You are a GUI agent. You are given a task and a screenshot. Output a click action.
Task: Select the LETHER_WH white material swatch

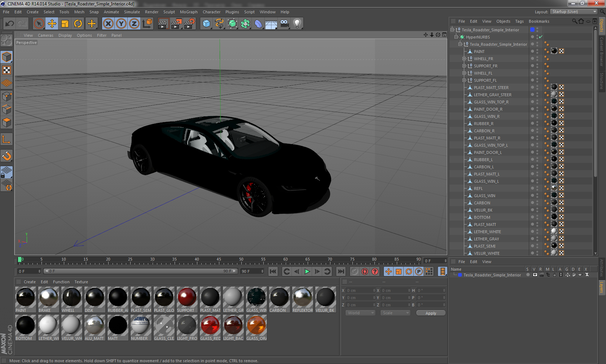point(48,325)
